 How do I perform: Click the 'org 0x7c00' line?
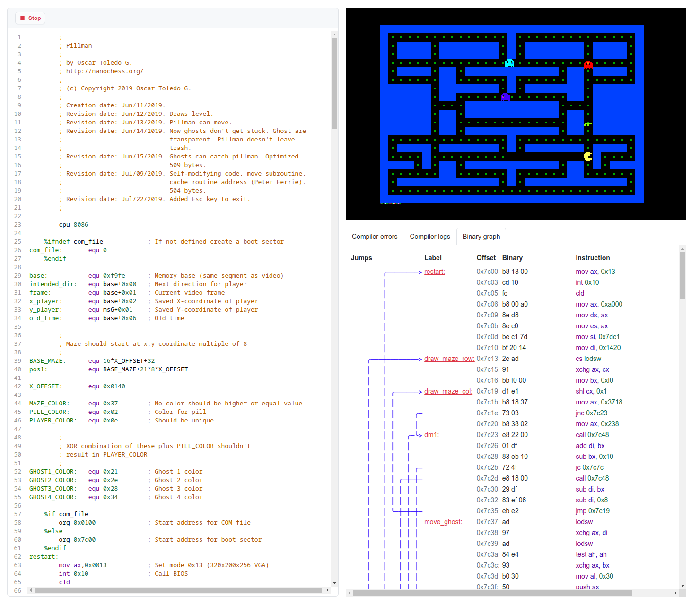pyautogui.click(x=160, y=540)
